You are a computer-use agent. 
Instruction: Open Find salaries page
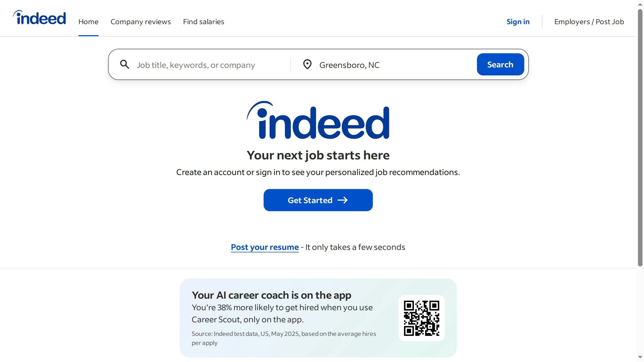point(203,22)
